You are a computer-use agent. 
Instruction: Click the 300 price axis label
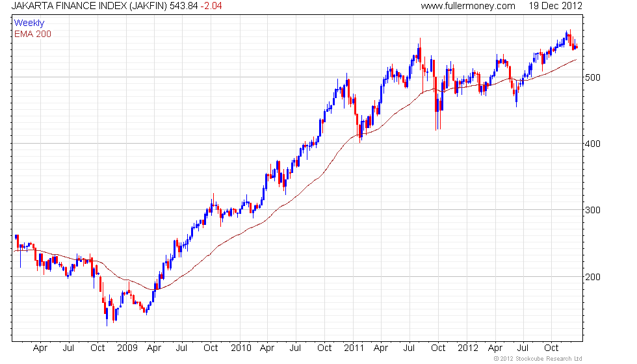click(x=593, y=210)
